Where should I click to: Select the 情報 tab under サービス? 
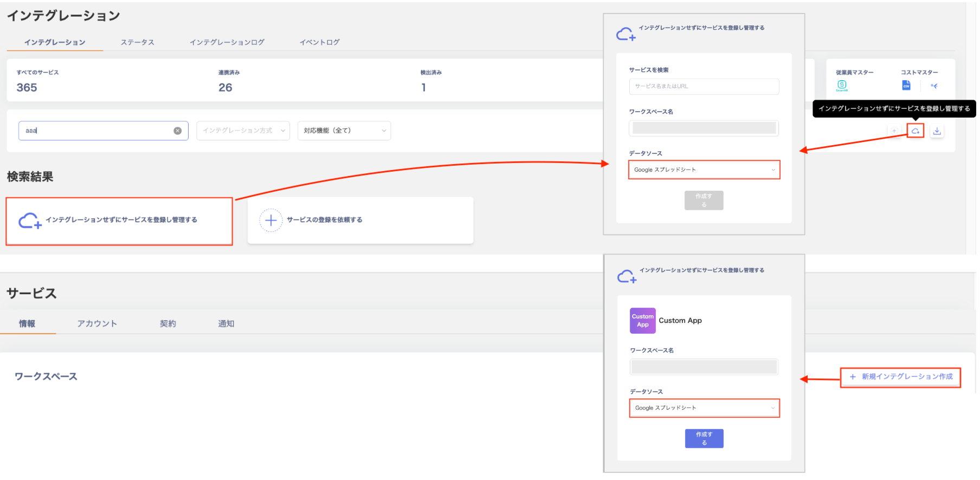click(27, 323)
